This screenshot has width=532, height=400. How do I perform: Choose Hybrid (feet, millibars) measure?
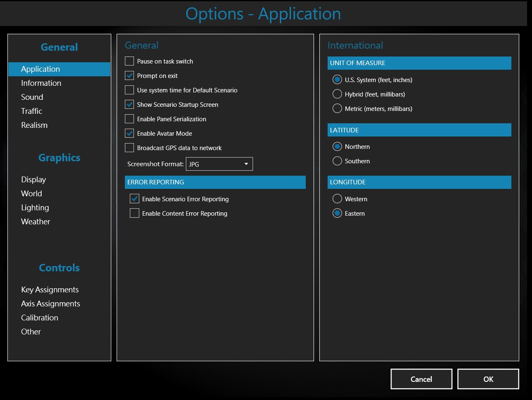click(x=337, y=94)
